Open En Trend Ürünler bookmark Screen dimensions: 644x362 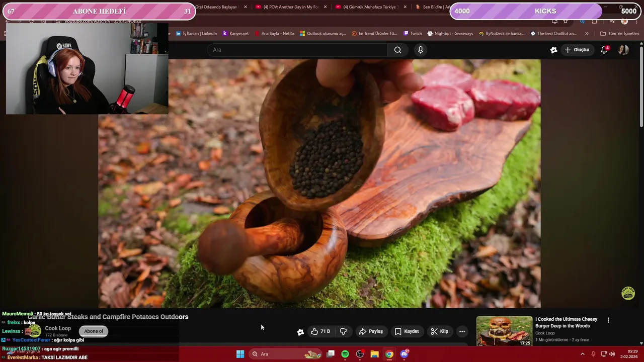tap(374, 34)
